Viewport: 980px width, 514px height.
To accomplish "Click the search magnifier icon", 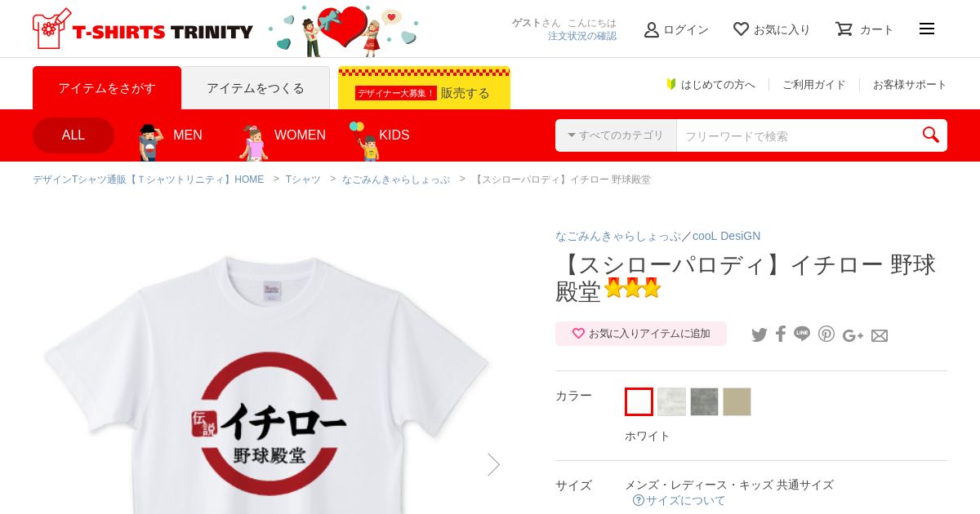I will [931, 135].
